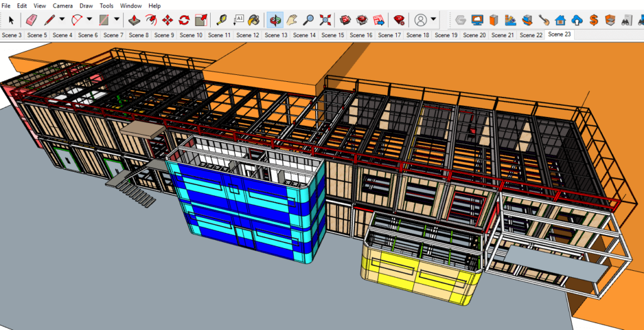Open the 3D Warehouse
Viewport: 644px width, 330px height.
pyautogui.click(x=346, y=20)
